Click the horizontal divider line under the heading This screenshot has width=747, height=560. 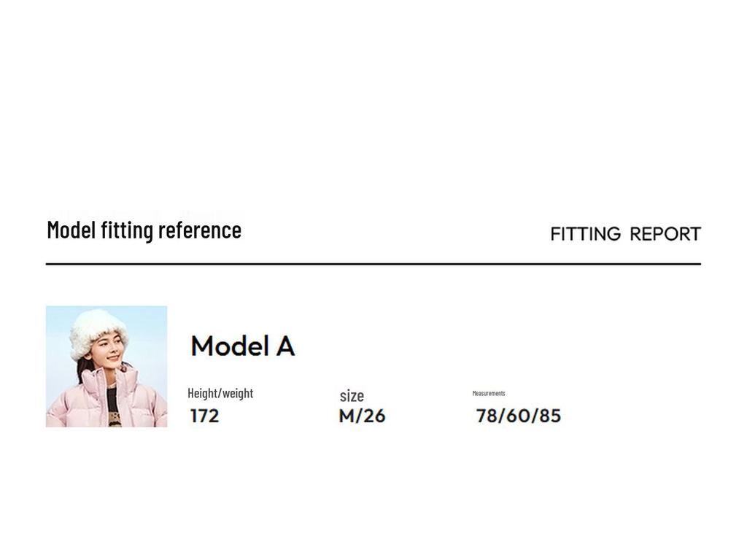(373, 264)
